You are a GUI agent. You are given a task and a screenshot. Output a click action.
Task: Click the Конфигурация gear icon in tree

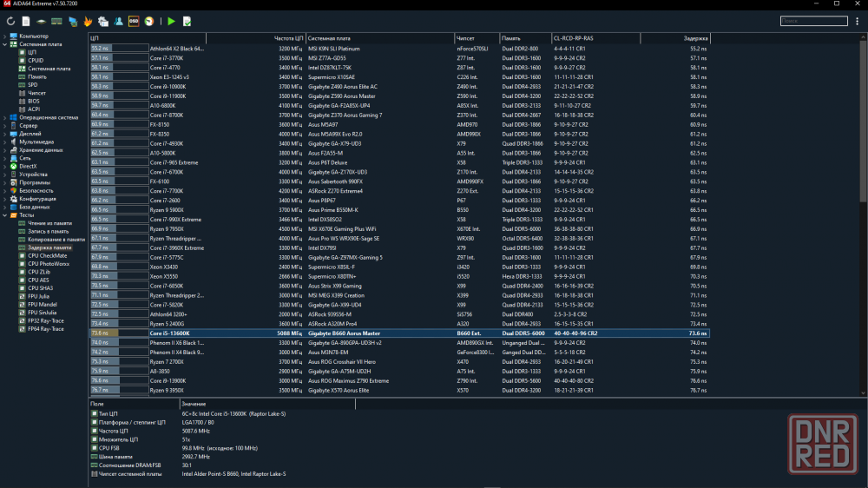click(x=14, y=199)
